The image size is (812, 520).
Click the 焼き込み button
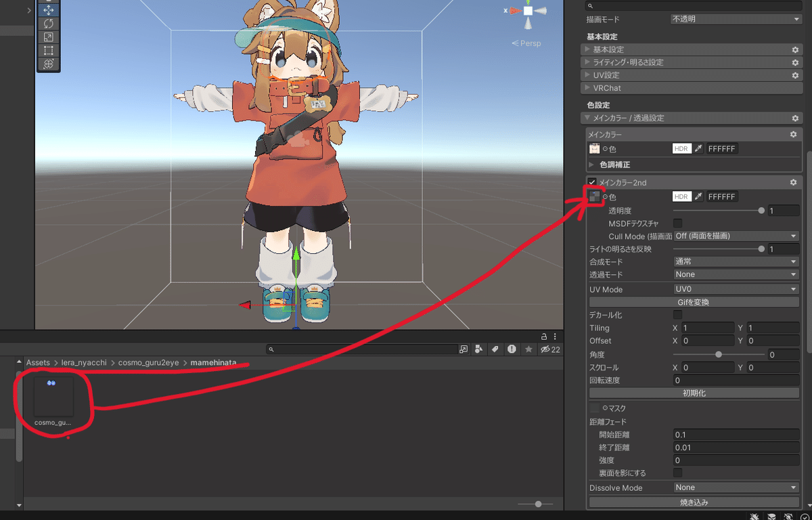click(x=694, y=502)
